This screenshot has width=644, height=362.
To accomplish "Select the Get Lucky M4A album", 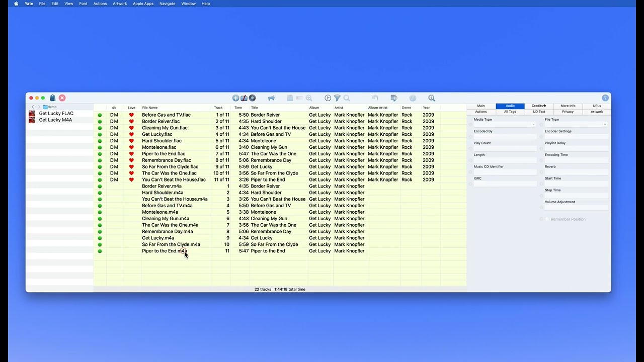I will [55, 120].
